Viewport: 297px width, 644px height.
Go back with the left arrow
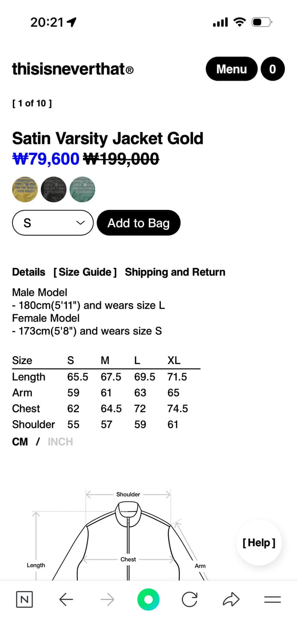coord(66,599)
